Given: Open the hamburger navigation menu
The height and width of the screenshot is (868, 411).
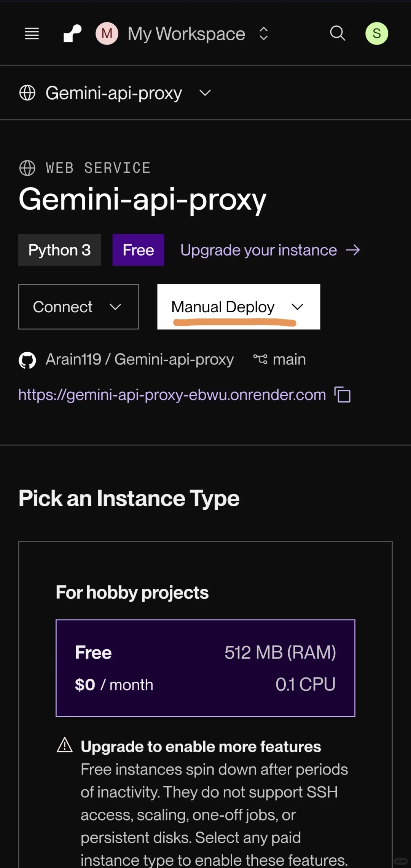Looking at the screenshot, I should (32, 34).
